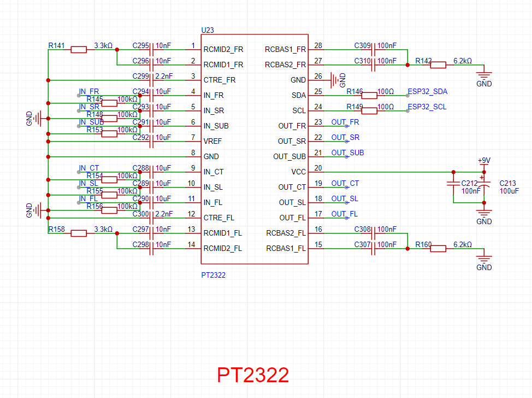
Task: Click the VREF pin name
Action: 212,141
